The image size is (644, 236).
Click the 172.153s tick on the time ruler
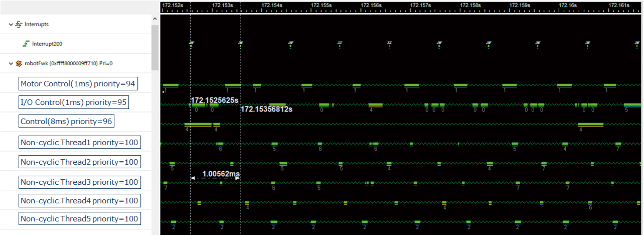click(x=223, y=5)
